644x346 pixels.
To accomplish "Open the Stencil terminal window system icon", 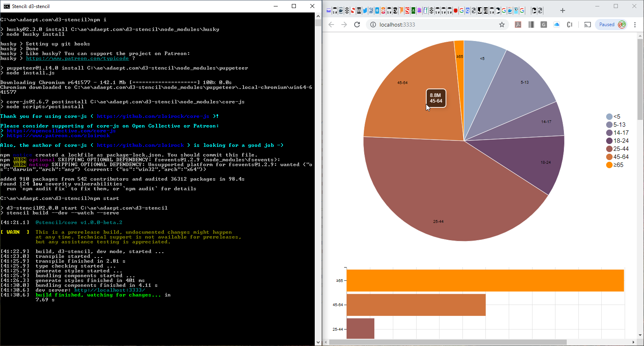I will (6, 6).
